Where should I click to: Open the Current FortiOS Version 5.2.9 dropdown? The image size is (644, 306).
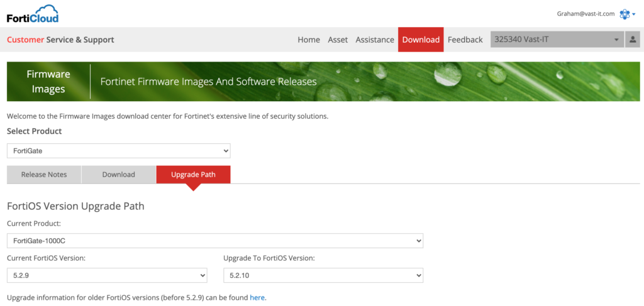pyautogui.click(x=107, y=275)
